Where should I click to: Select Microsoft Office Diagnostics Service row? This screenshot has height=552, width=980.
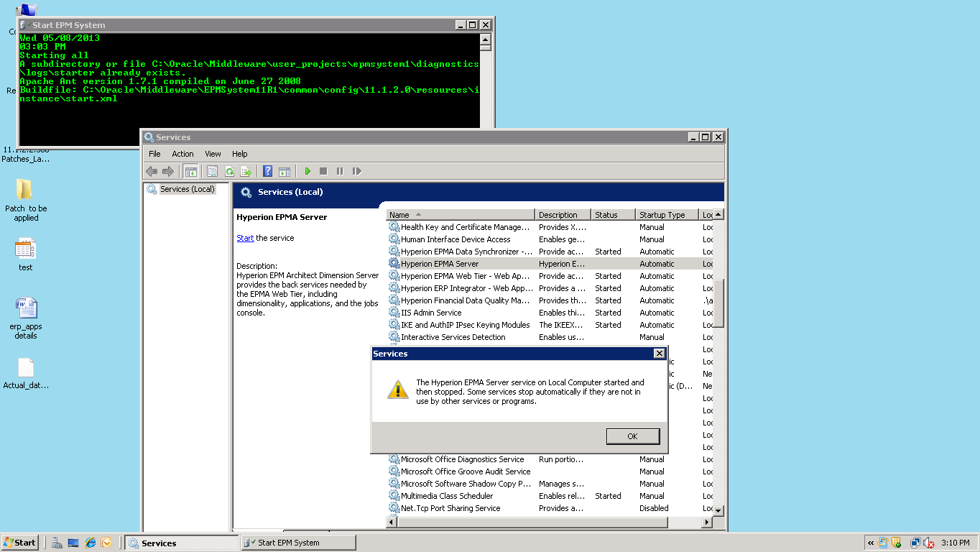pyautogui.click(x=550, y=459)
